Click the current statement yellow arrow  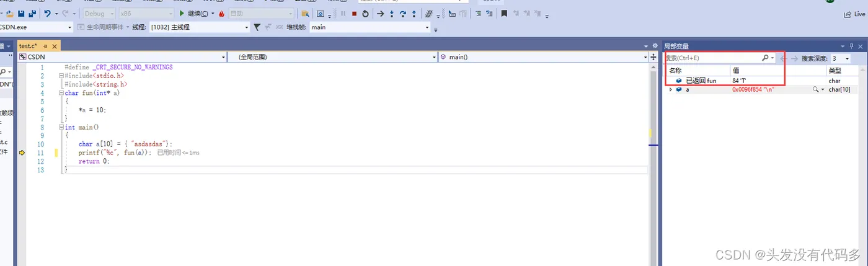click(22, 153)
